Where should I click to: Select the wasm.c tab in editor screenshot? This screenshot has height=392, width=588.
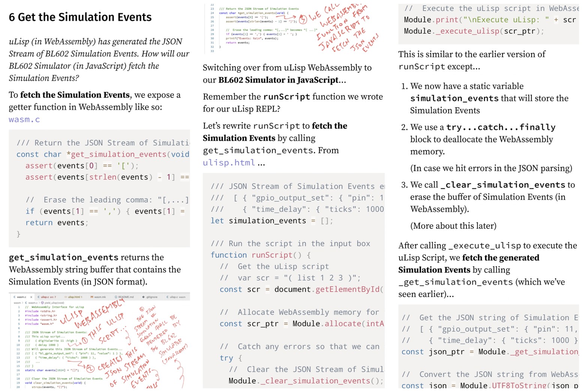coord(21,297)
